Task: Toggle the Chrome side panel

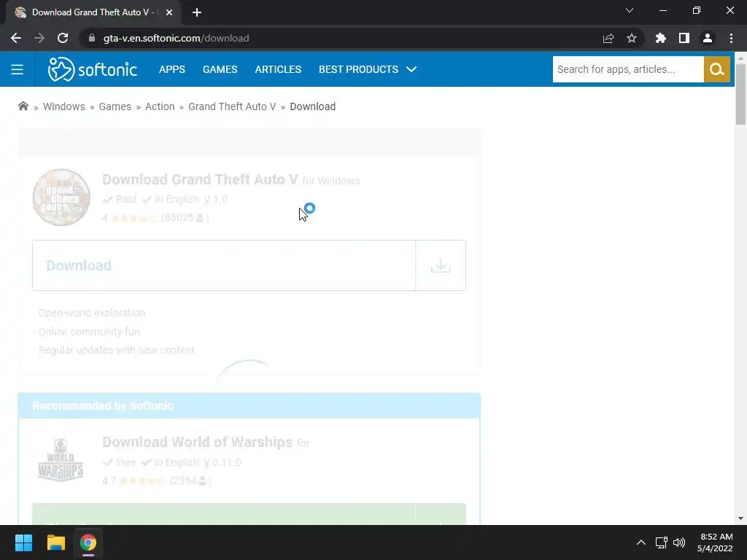Action: (684, 38)
